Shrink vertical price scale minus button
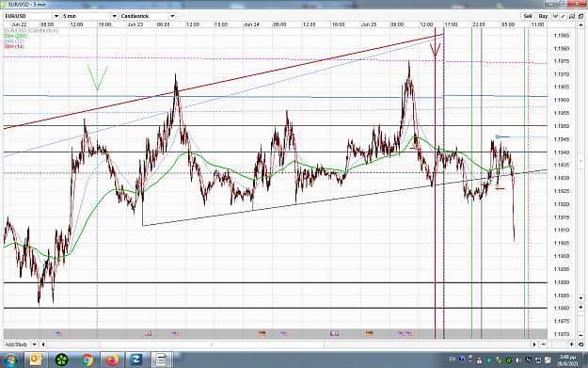Image resolution: width=588 pixels, height=368 pixels. click(x=580, y=335)
